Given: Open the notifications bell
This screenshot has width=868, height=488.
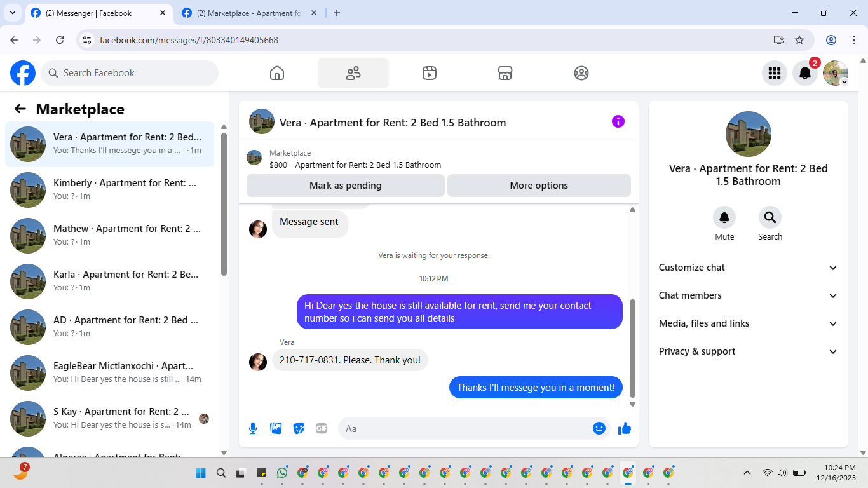Looking at the screenshot, I should tap(805, 73).
